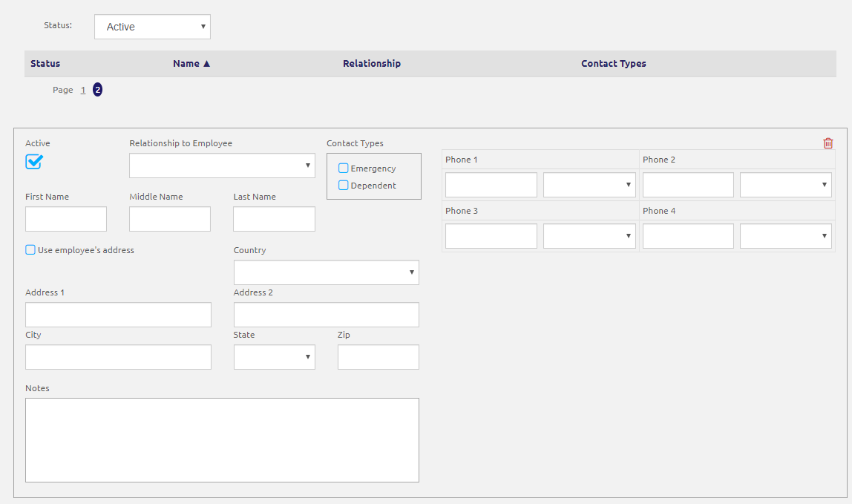Screen dimensions: 852x504
Task: Open the Relationship to Employee dropdown
Action: coord(222,165)
